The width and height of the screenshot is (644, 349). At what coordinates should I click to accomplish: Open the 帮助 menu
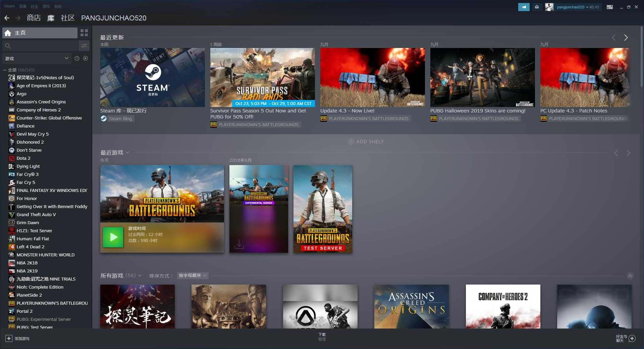point(58,6)
